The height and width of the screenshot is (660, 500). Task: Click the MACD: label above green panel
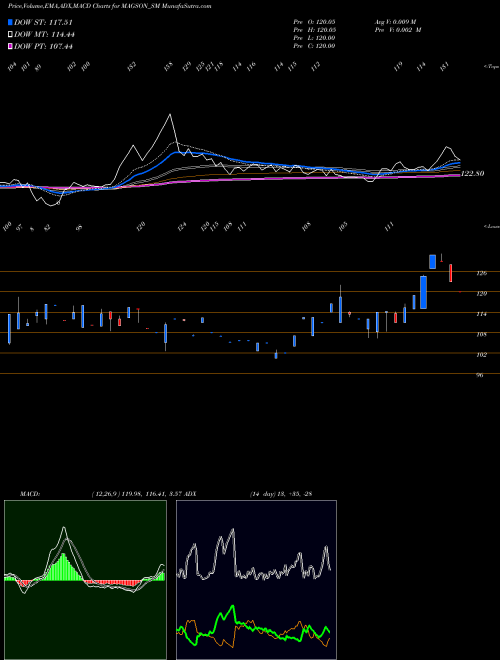[29, 494]
